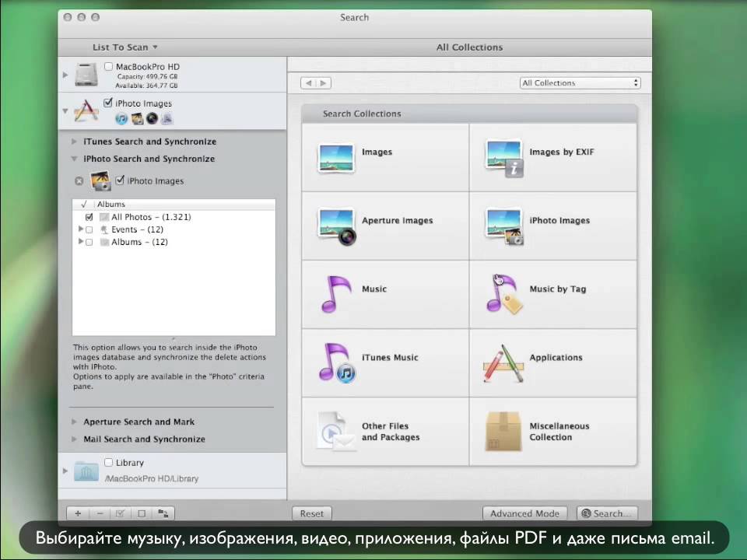The width and height of the screenshot is (747, 560).
Task: Collapse the iPhoto Images source row
Action: pos(65,111)
